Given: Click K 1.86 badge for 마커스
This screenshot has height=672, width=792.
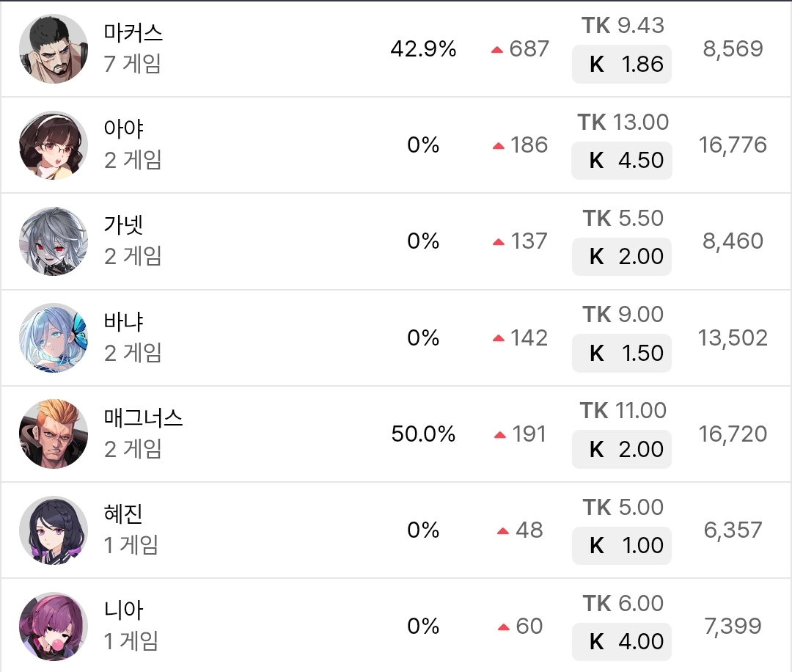Looking at the screenshot, I should 622,65.
